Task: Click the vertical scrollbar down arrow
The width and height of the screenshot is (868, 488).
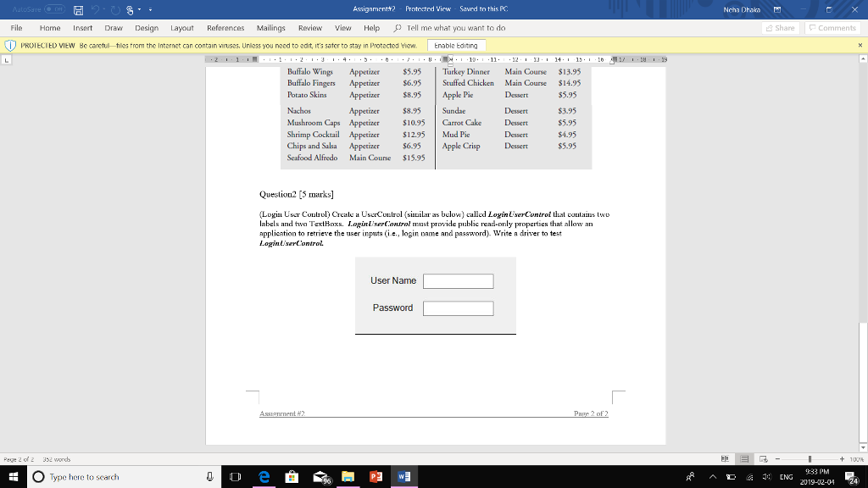Action: click(863, 447)
